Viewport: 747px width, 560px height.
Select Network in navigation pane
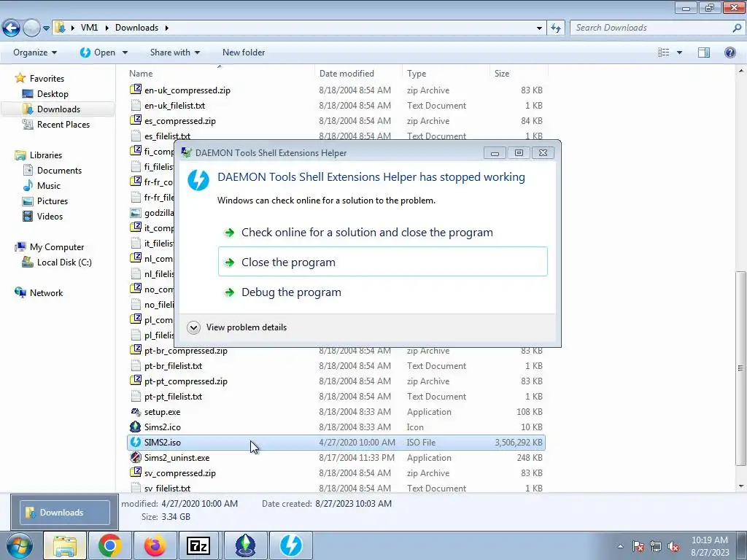(46, 293)
